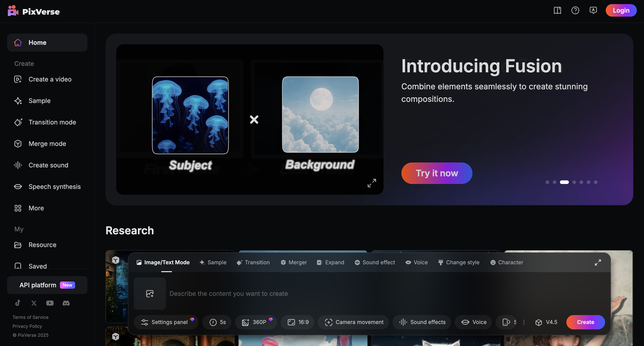Open the first Research video thumbnail
Image resolution: width=644 pixels, height=346 pixels.
click(117, 286)
